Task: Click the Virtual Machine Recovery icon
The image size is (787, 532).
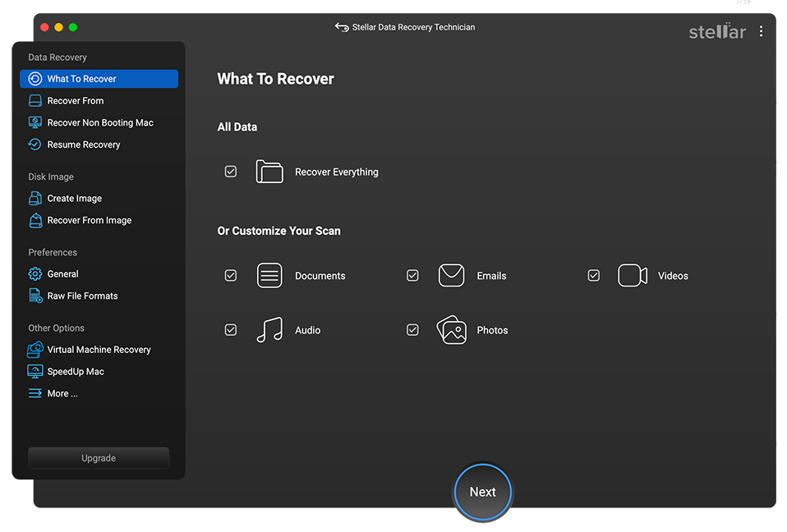Action: [35, 350]
